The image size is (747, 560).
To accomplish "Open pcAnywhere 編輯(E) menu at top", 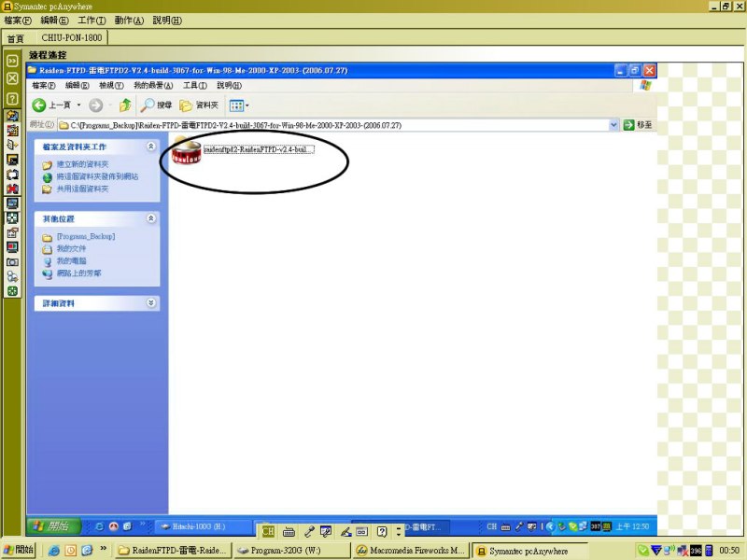I will click(x=54, y=21).
